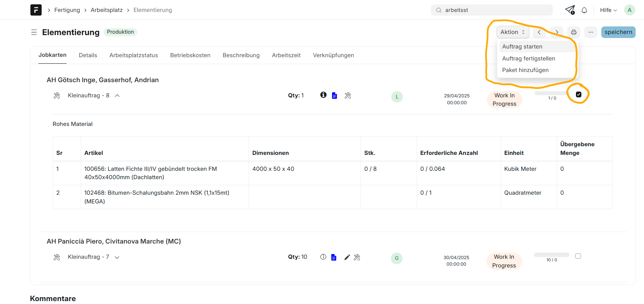644x304 pixels.
Task: Open info icon for Kleinauftrag - 8
Action: [x=323, y=95]
